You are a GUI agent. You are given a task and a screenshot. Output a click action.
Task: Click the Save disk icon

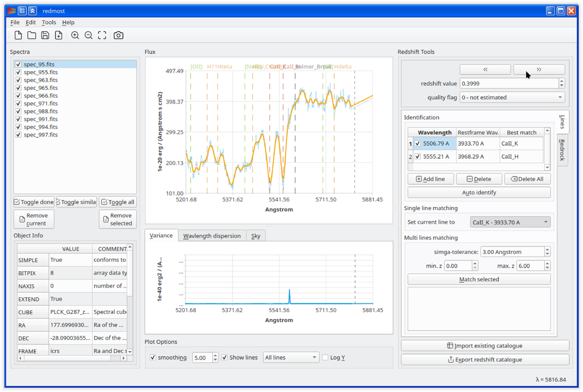click(x=45, y=35)
